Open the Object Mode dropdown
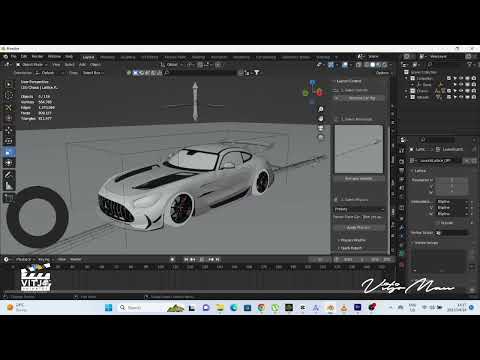This screenshot has width=480, height=360. pos(32,64)
